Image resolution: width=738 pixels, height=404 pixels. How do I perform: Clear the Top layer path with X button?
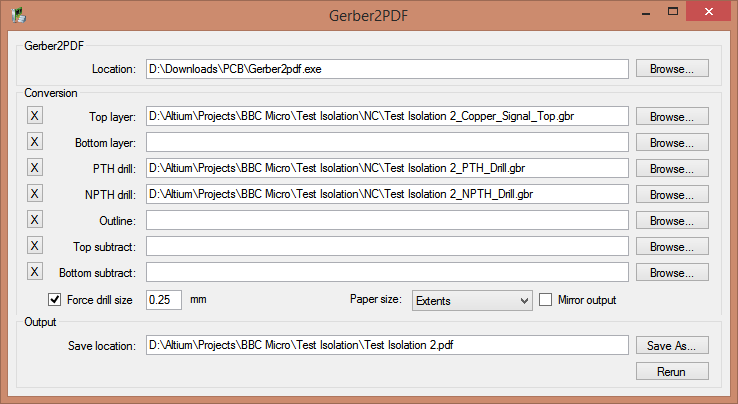pyautogui.click(x=34, y=115)
